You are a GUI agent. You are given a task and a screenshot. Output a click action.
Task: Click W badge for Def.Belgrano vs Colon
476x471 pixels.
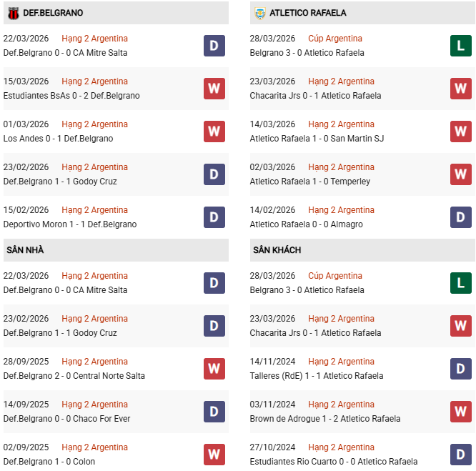(214, 455)
